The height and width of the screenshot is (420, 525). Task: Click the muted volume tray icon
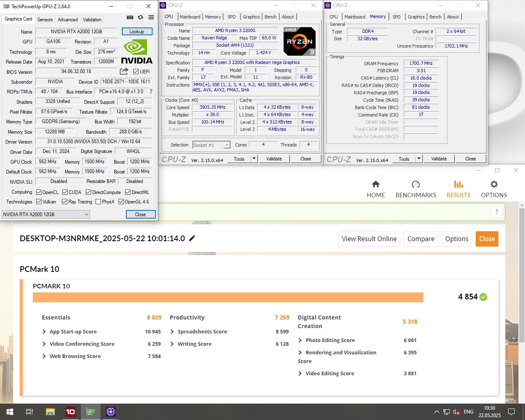pyautogui.click(x=456, y=412)
